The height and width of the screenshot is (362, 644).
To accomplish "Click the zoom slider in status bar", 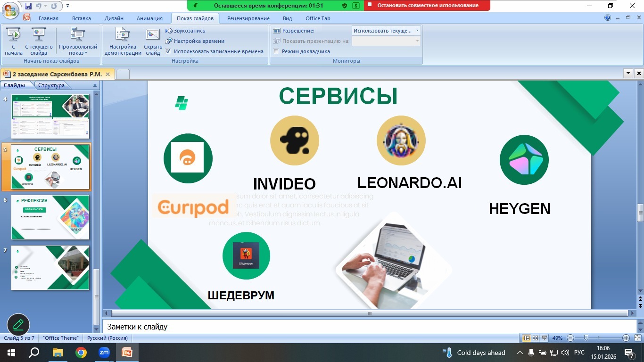I will click(x=586, y=338).
